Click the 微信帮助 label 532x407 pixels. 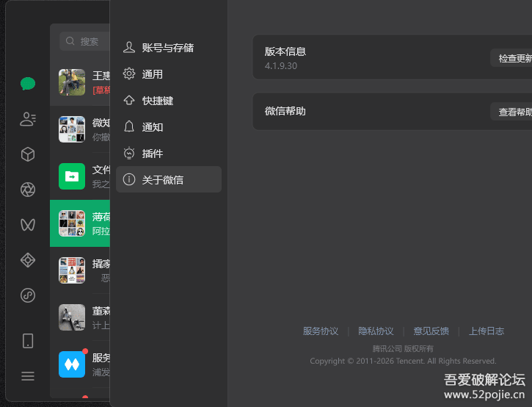click(x=285, y=111)
